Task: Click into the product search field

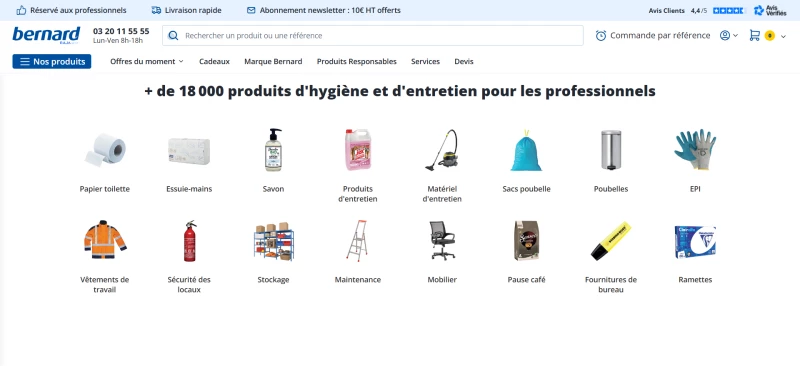Action: click(x=373, y=36)
